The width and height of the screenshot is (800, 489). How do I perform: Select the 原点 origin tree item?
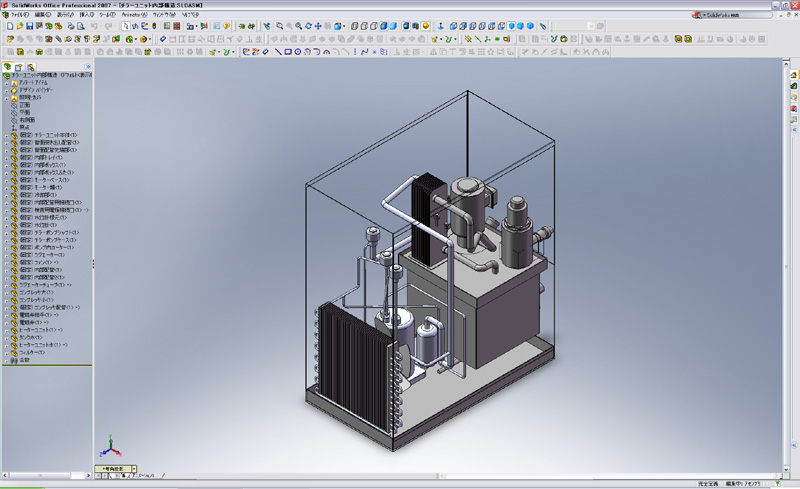[x=24, y=127]
